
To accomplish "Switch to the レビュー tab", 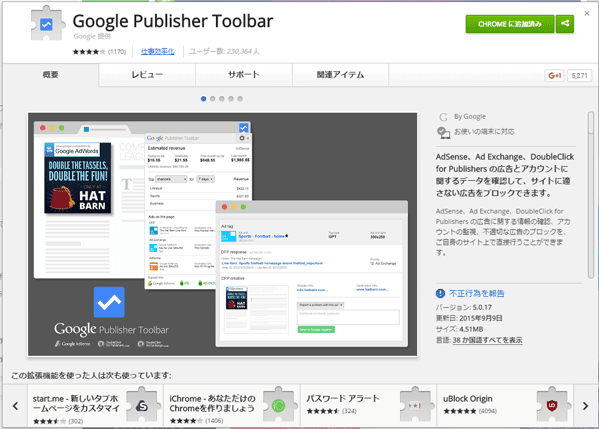I will 147,75.
